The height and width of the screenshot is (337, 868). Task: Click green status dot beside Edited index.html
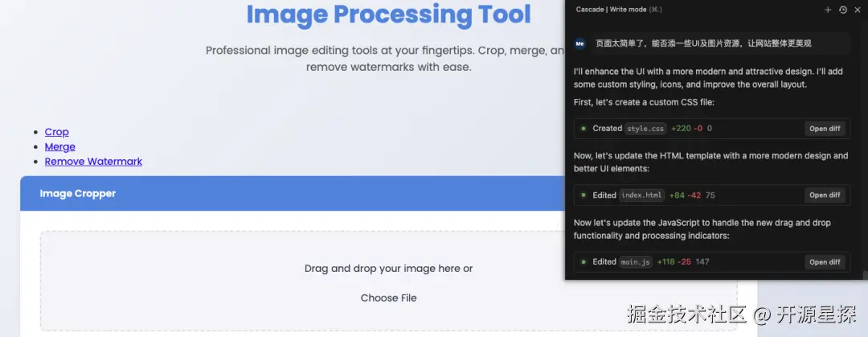[583, 195]
